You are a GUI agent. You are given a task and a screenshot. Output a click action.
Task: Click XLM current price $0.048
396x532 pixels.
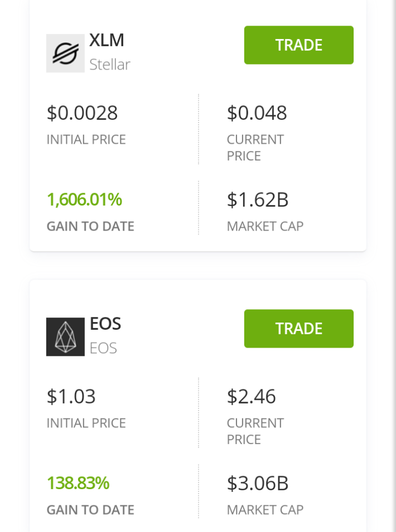(257, 113)
